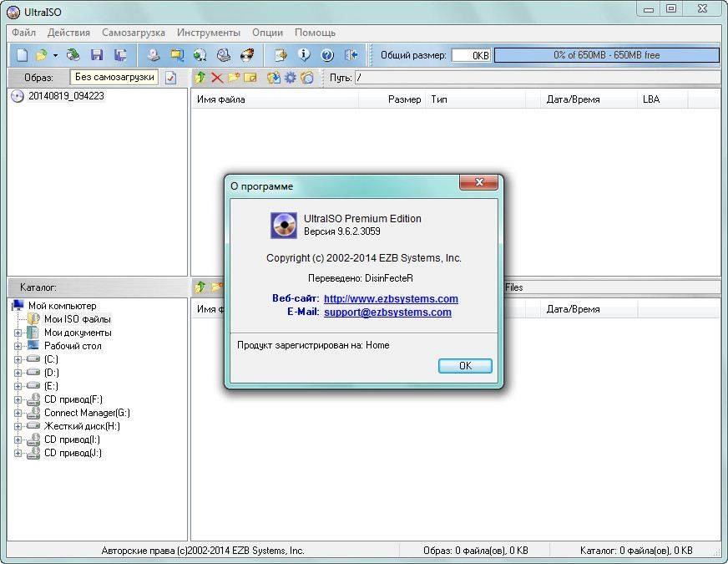Viewport: 728px width, 564px height.
Task: Select Connect Manager(G:) tree item
Action: coord(87,413)
